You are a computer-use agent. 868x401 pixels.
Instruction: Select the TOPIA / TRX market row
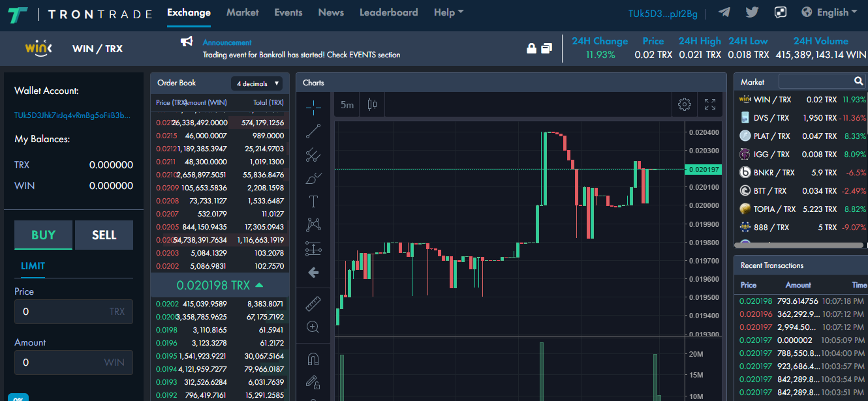pyautogui.click(x=802, y=209)
